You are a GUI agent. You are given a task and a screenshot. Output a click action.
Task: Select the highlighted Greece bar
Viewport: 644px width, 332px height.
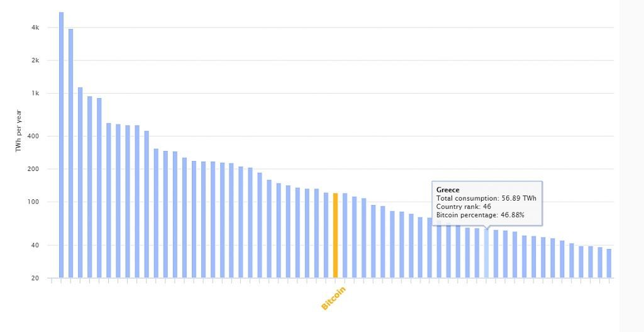coord(486,253)
